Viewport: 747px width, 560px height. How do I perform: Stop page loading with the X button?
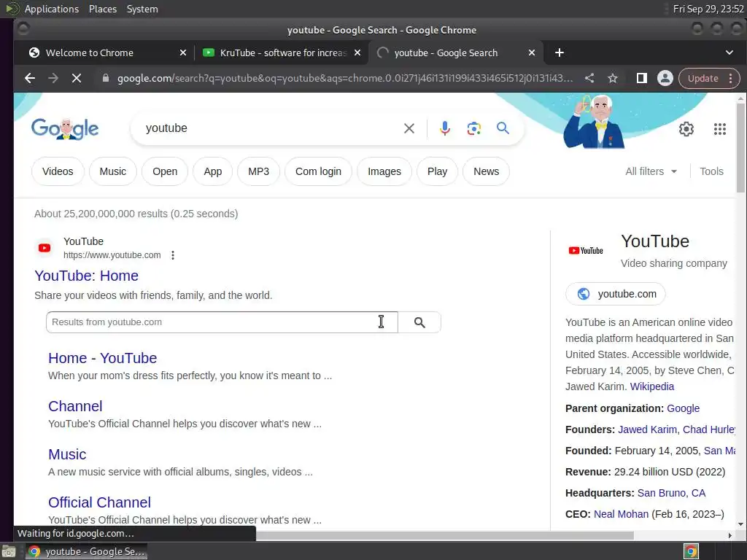pos(76,78)
